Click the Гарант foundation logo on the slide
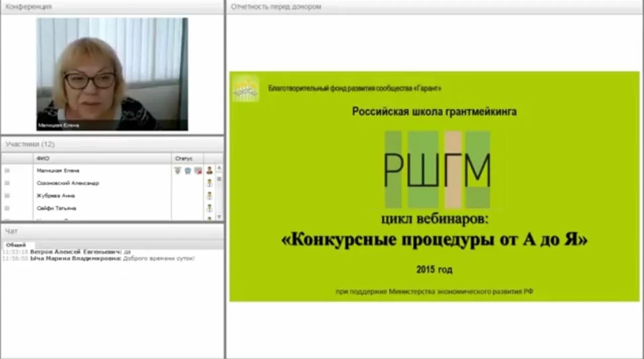The height and width of the screenshot is (359, 644). pos(246,89)
